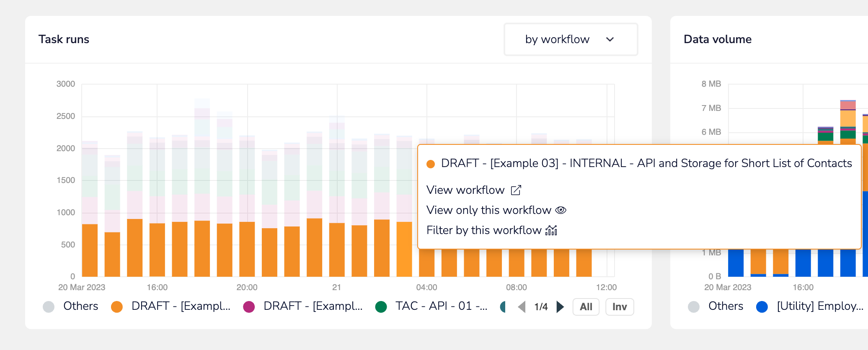868x350 pixels.
Task: Click the external link icon beside View workflow
Action: pyautogui.click(x=516, y=190)
